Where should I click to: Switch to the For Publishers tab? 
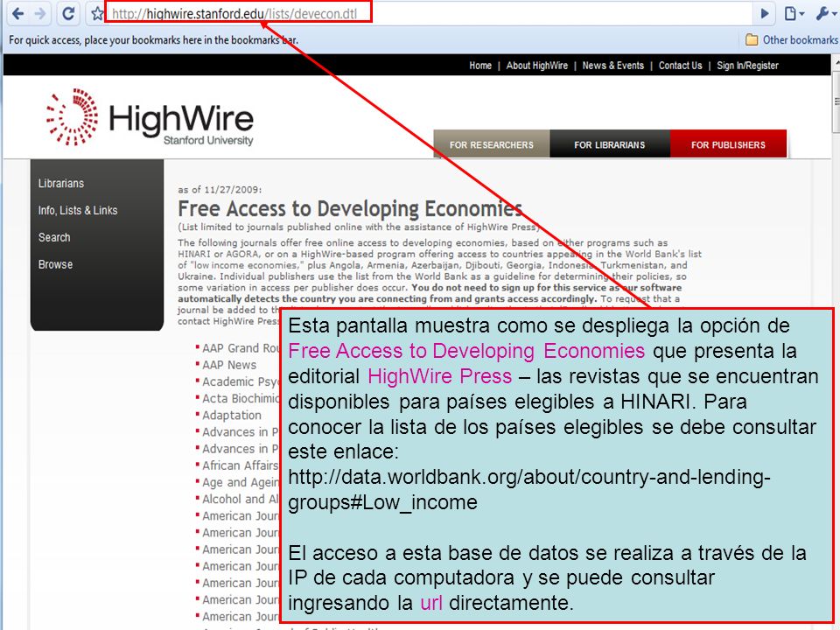point(728,144)
